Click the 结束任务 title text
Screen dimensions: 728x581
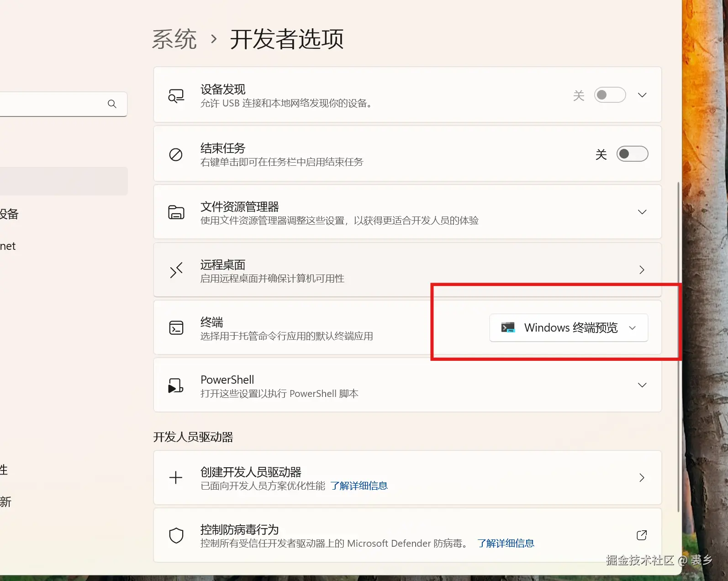tap(223, 148)
